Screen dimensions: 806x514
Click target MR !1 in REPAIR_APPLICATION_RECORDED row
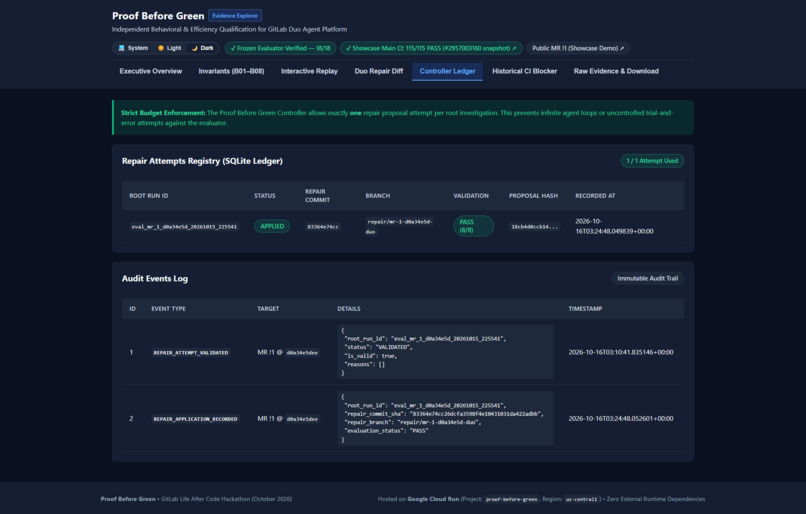pyautogui.click(x=288, y=419)
